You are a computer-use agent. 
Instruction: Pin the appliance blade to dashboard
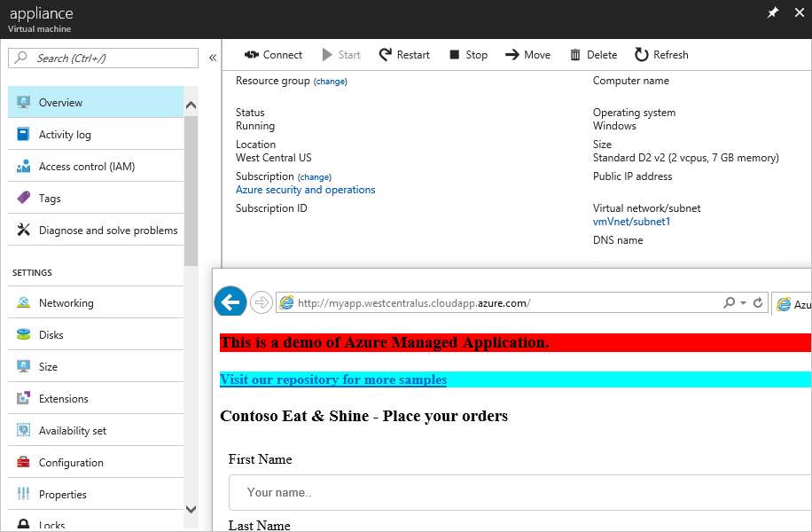[x=772, y=13]
